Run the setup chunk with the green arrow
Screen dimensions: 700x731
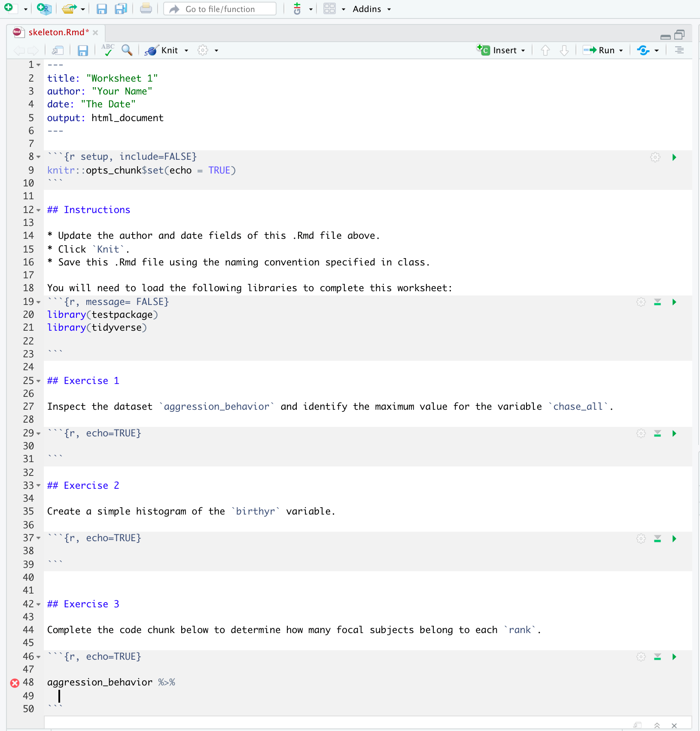pos(674,157)
